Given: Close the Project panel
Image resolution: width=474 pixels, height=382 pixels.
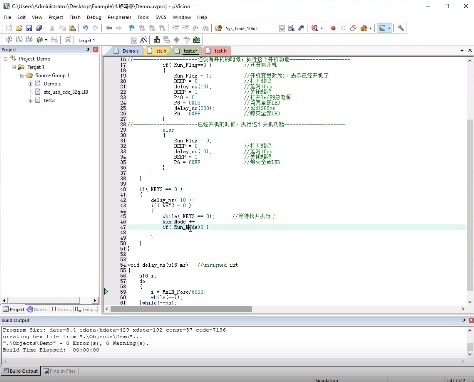Looking at the screenshot, I should (x=96, y=49).
